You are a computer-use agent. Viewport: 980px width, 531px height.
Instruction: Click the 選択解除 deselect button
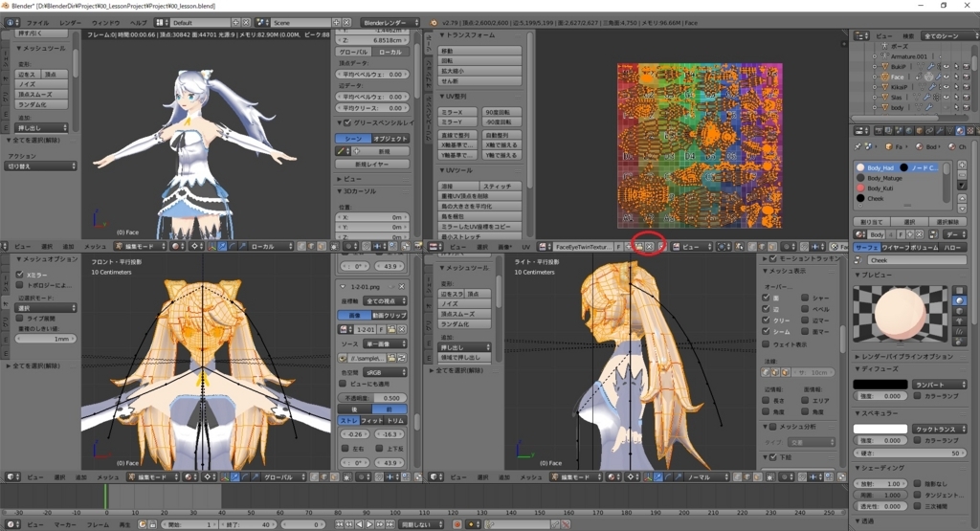947,222
